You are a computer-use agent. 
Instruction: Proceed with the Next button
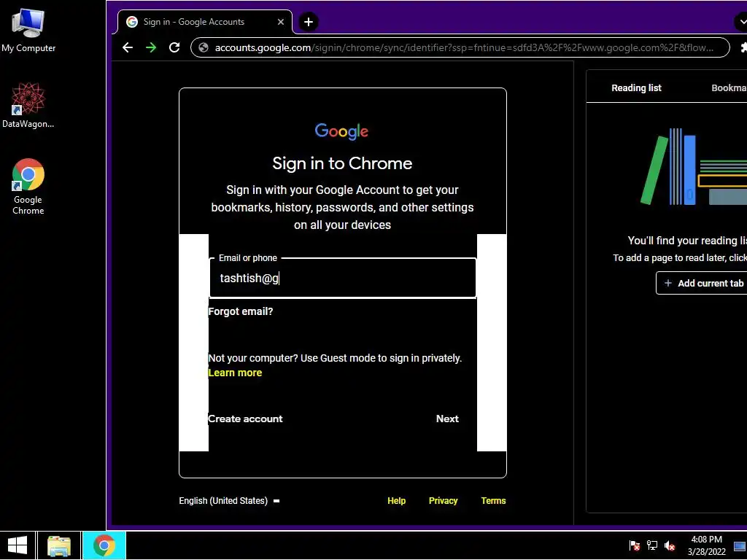[447, 419]
